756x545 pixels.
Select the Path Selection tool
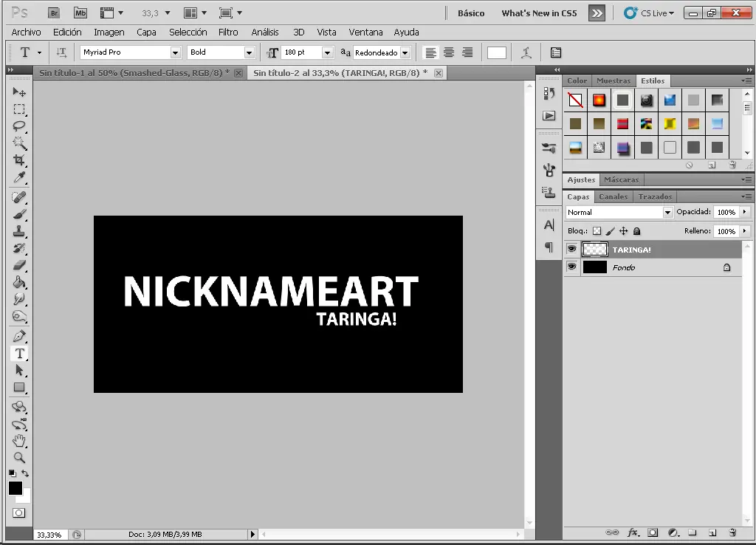[x=19, y=371]
